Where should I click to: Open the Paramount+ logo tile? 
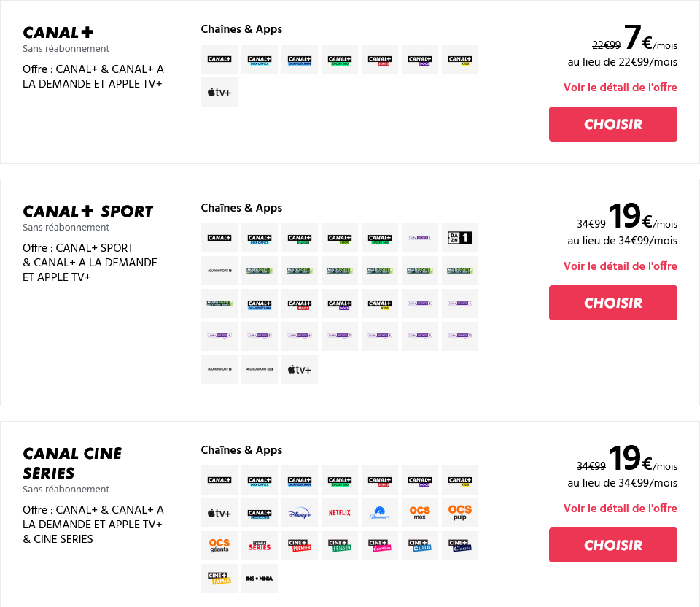point(380,513)
